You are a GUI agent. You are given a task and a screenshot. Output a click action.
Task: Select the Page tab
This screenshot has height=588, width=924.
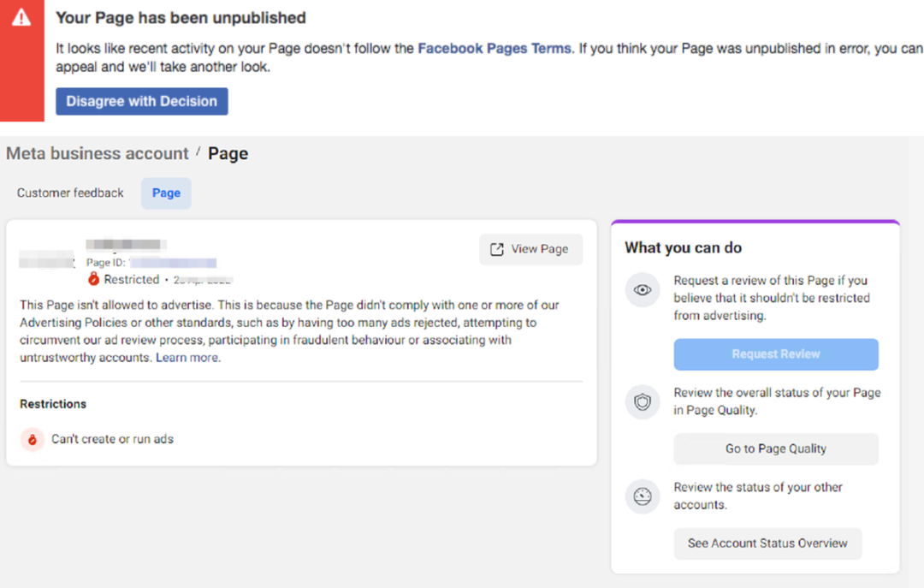click(x=166, y=193)
